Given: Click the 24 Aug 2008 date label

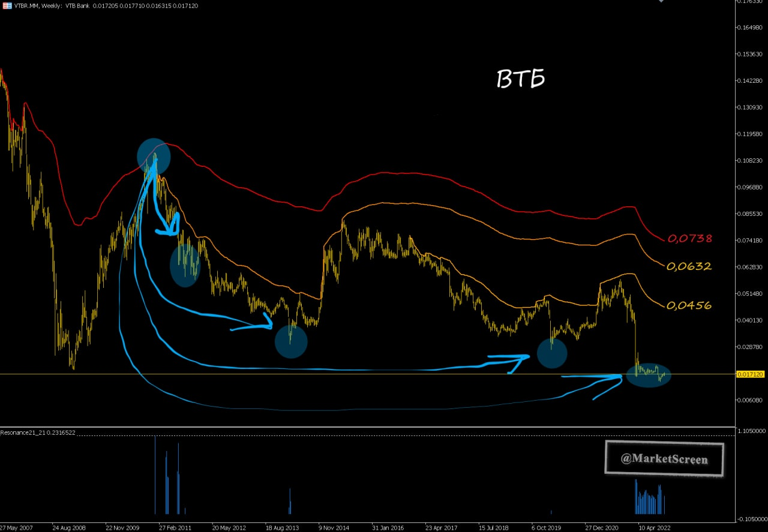Looking at the screenshot, I should 69,528.
